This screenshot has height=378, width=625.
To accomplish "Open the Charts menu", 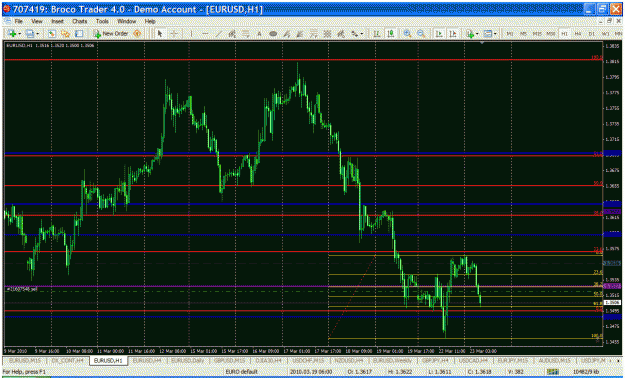I will tap(80, 21).
